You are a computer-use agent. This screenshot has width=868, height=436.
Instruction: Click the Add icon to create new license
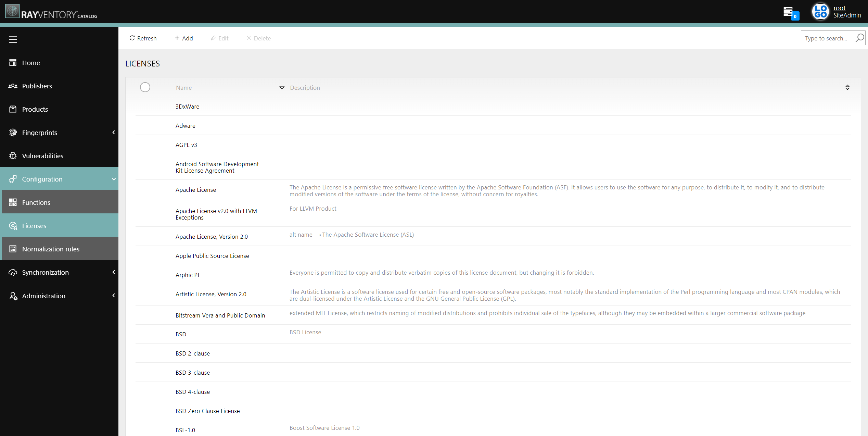click(x=183, y=37)
